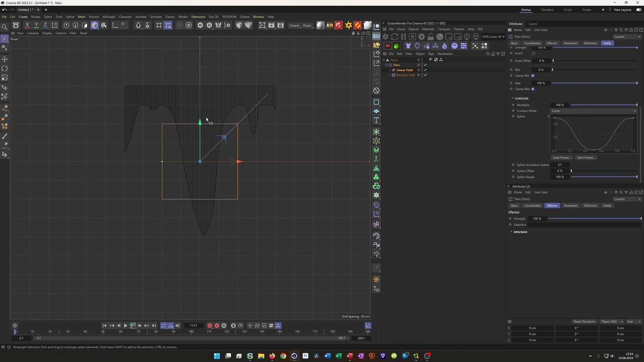
Task: Uncheck the Clamp Max checkbox
Action: point(533,89)
